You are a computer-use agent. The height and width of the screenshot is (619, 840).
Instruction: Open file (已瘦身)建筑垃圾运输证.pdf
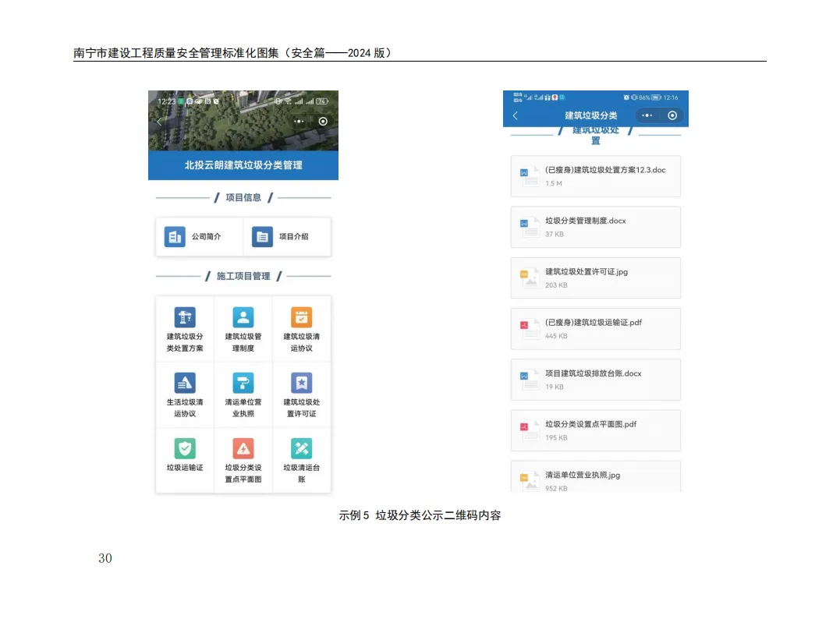click(x=596, y=329)
